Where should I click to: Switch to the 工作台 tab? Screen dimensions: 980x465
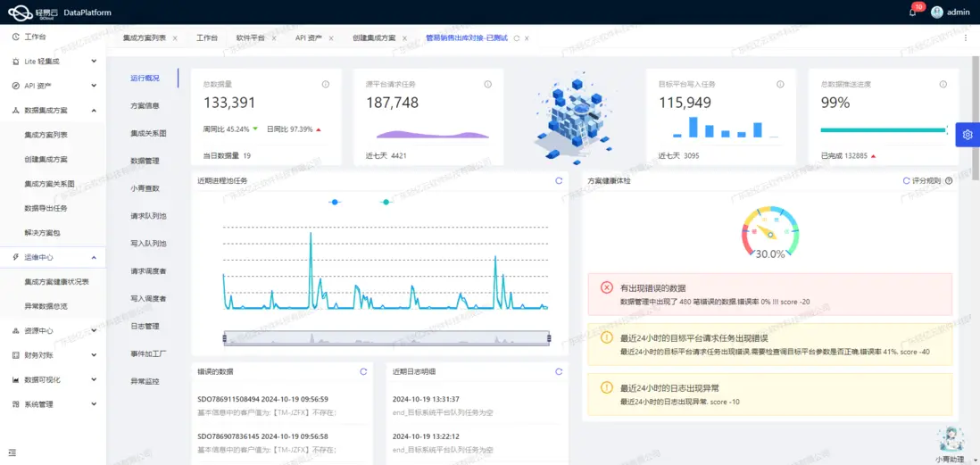point(207,38)
